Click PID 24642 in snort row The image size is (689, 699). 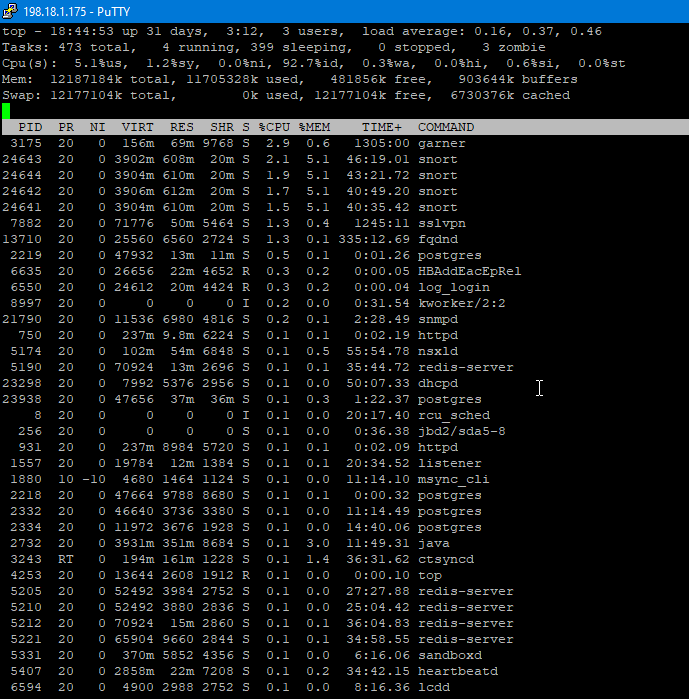pyautogui.click(x=22, y=192)
